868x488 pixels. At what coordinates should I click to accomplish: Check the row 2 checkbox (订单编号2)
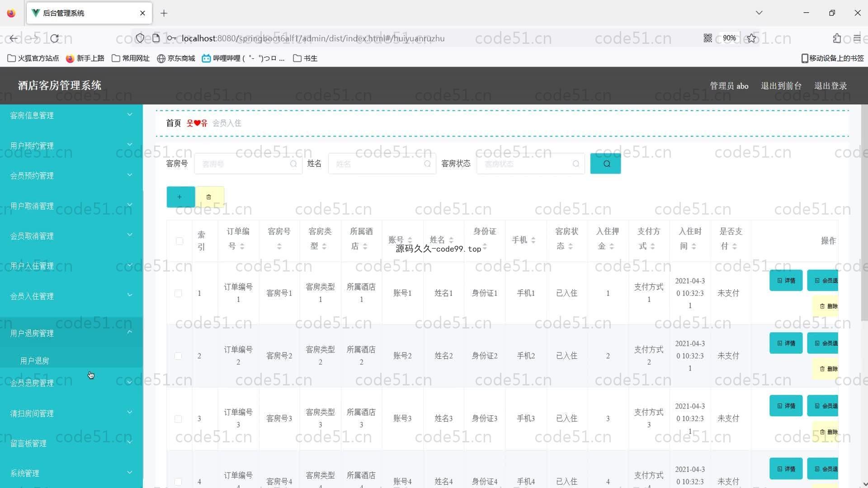click(178, 356)
